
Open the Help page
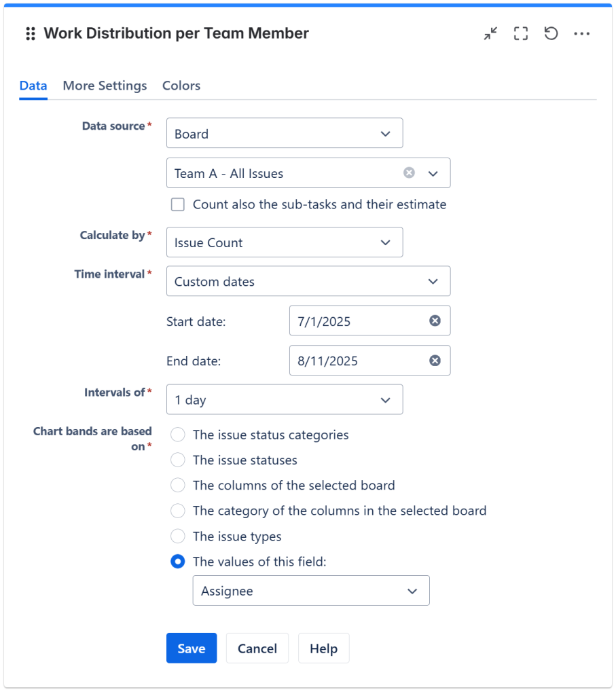pos(323,648)
